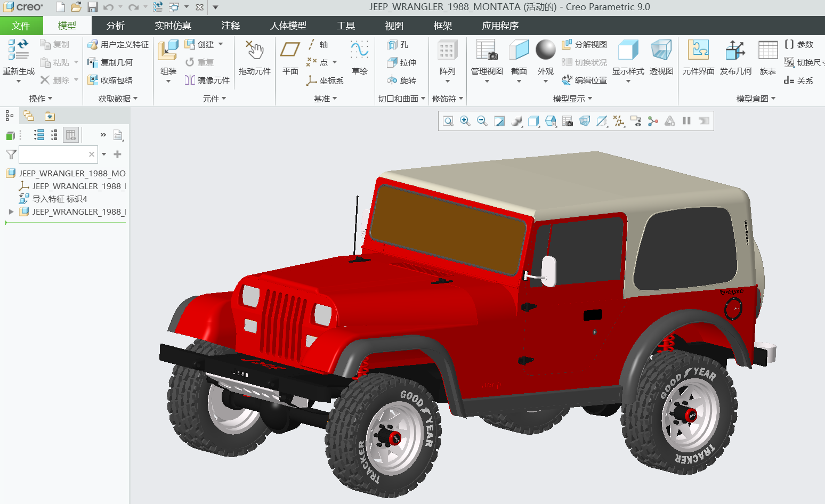Click the 孔 hole tool
The image size is (825, 504).
pos(398,45)
